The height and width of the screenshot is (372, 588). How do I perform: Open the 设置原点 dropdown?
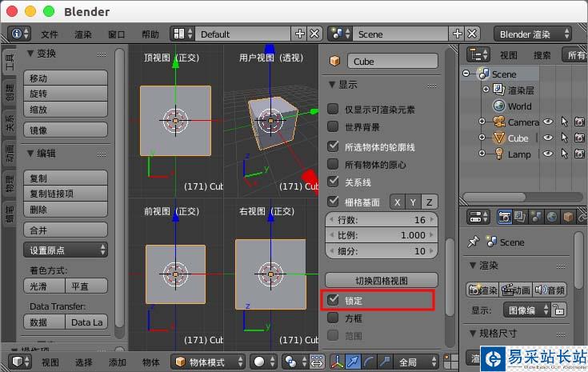point(66,250)
